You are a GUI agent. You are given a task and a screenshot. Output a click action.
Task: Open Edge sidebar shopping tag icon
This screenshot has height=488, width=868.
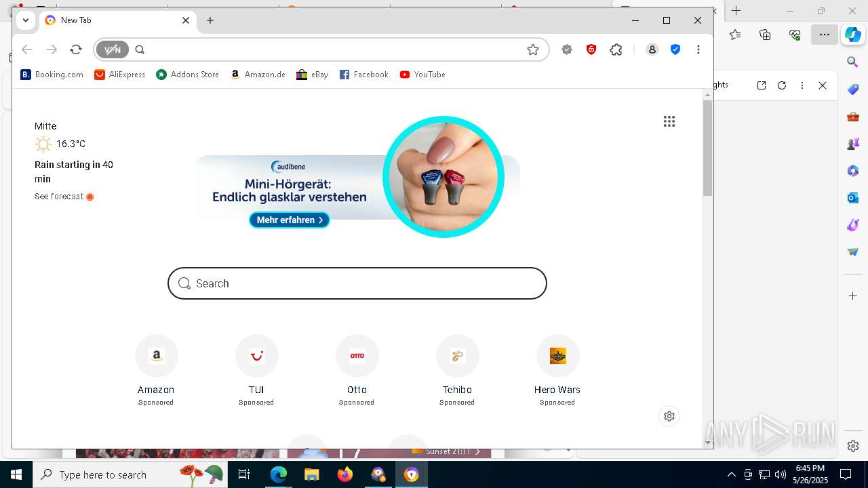853,89
